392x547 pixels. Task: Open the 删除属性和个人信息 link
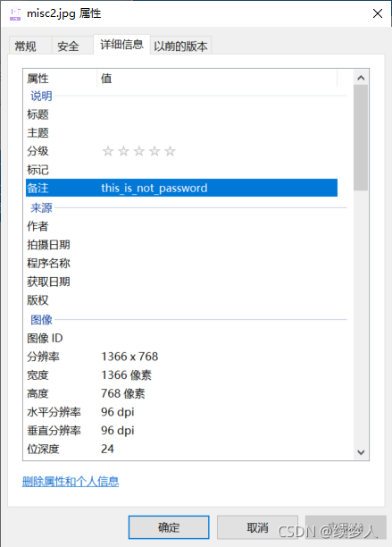click(x=71, y=482)
